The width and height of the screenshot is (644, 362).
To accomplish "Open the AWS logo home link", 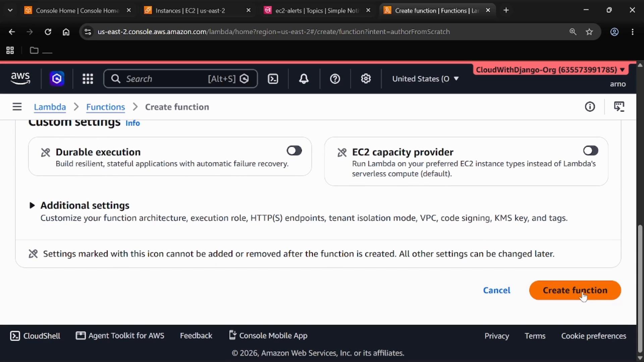I will tap(20, 78).
